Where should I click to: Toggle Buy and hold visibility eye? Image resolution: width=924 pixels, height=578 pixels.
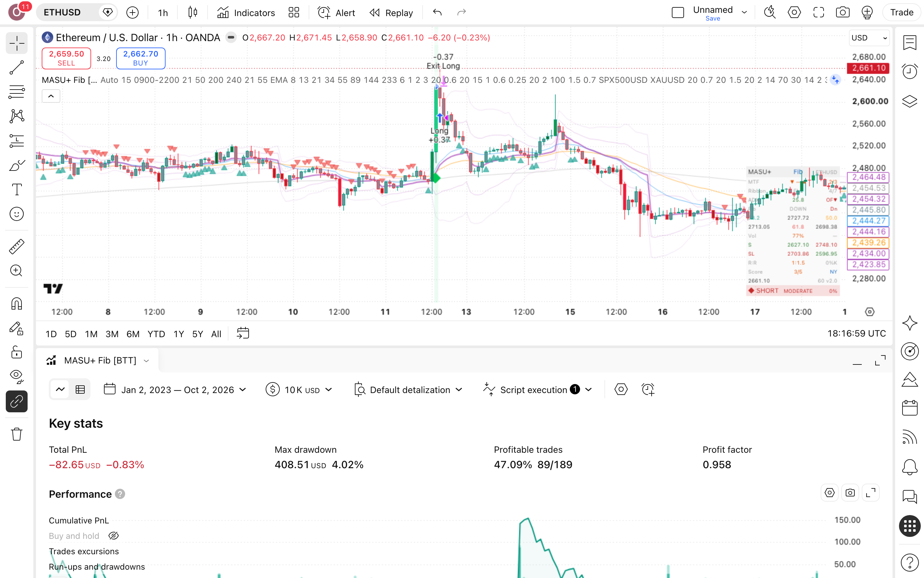coord(114,536)
